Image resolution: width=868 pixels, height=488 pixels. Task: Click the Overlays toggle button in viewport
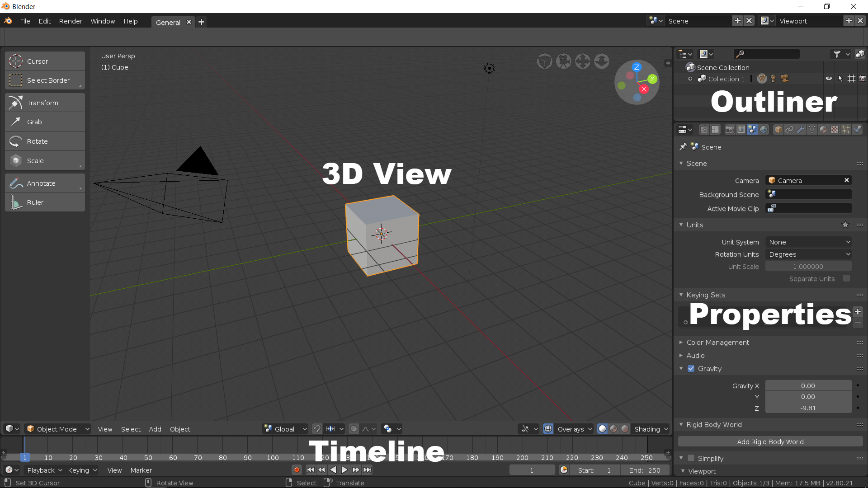pyautogui.click(x=548, y=428)
